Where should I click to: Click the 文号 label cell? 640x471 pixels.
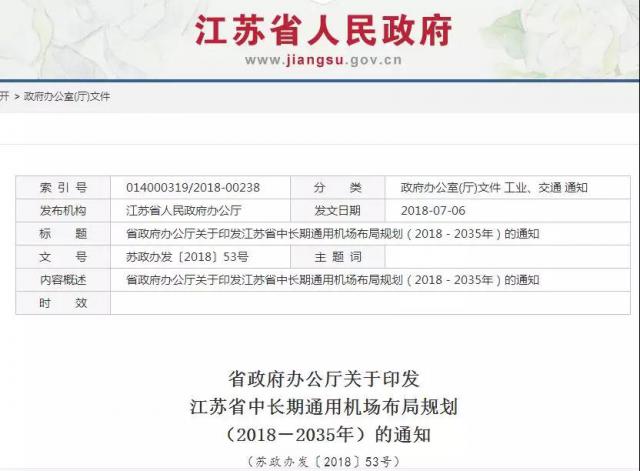click(x=63, y=257)
